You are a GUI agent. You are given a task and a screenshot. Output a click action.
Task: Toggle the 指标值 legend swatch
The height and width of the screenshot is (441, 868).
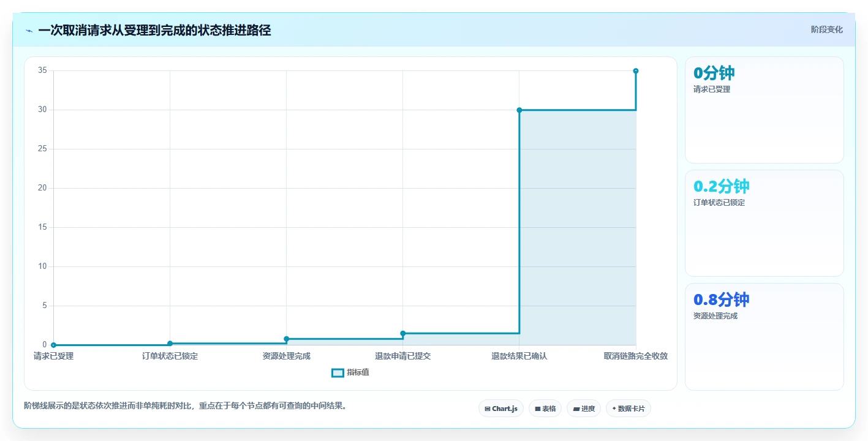[x=338, y=372]
